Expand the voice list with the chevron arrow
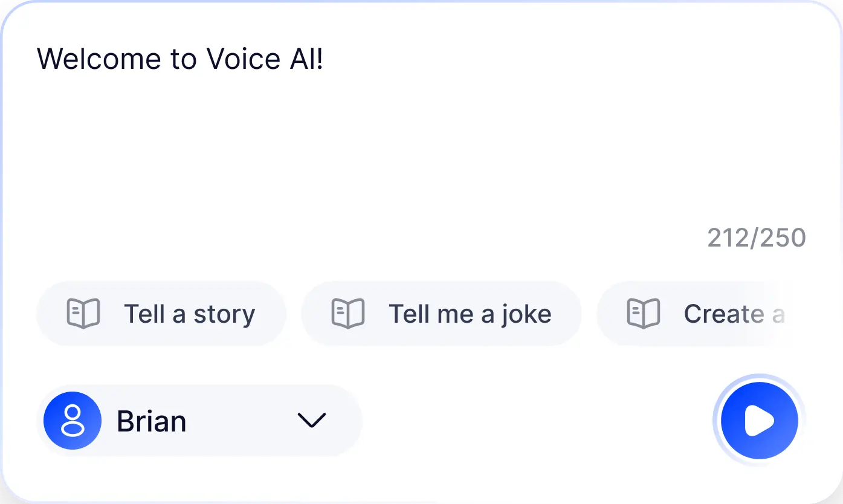 coord(312,420)
